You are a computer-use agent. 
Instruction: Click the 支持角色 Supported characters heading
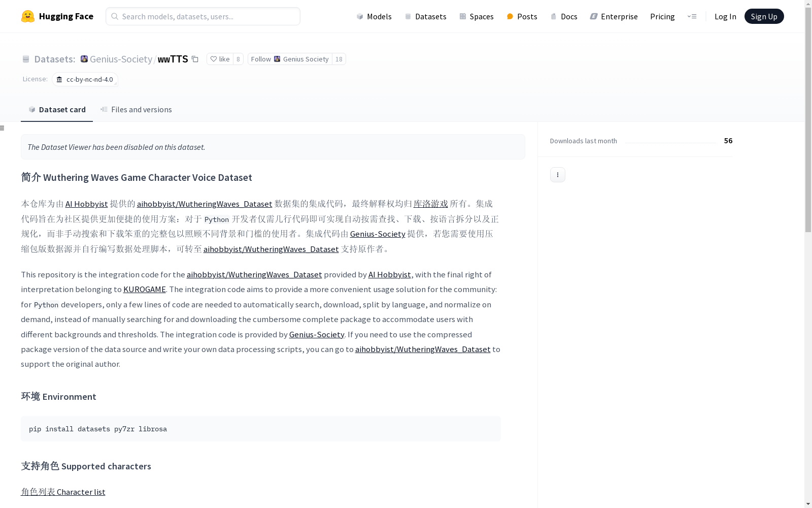coord(86,466)
